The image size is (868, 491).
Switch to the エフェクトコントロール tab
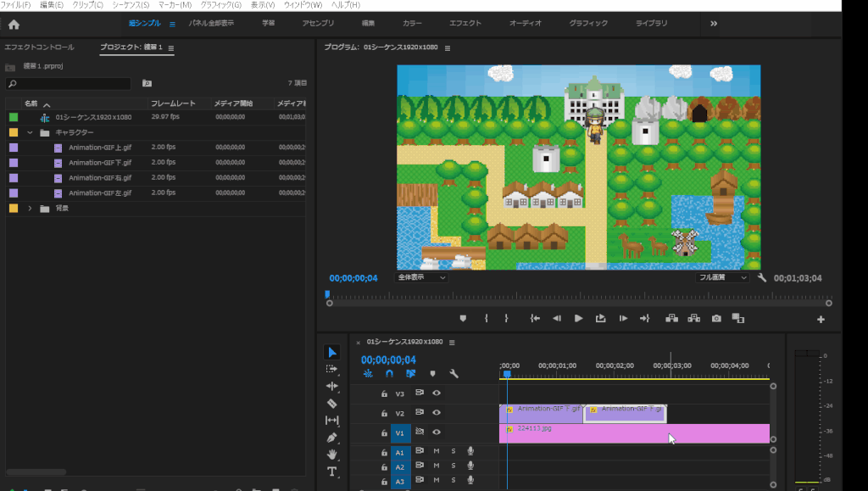(x=39, y=47)
